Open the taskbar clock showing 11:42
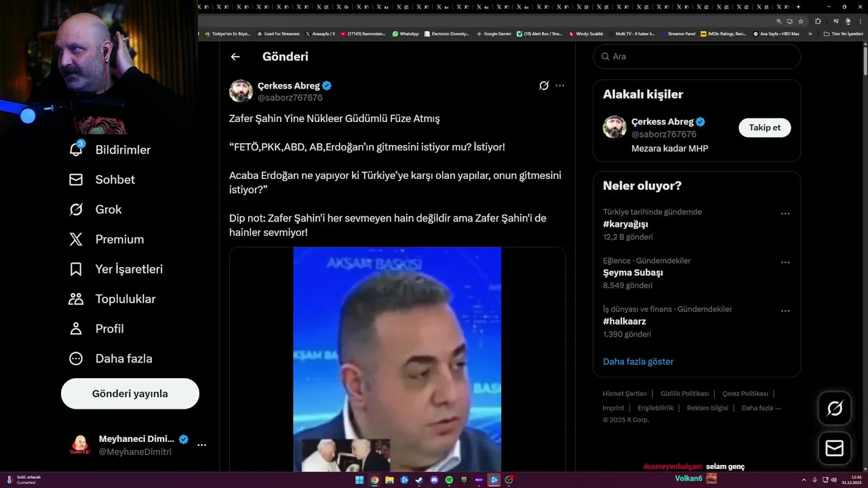Image resolution: width=868 pixels, height=488 pixels. coord(852,480)
